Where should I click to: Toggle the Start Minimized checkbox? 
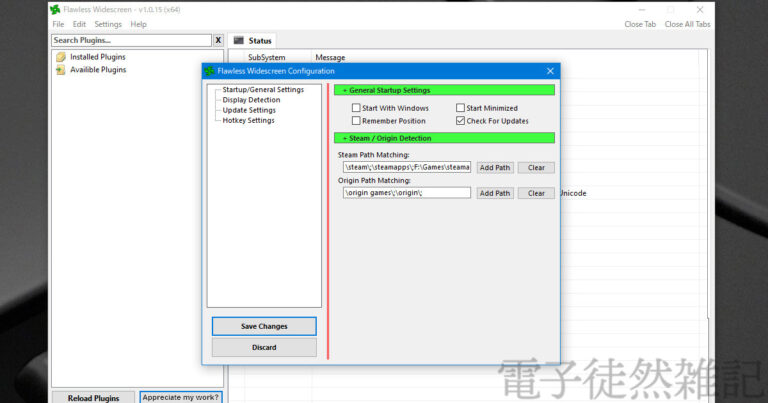(461, 108)
